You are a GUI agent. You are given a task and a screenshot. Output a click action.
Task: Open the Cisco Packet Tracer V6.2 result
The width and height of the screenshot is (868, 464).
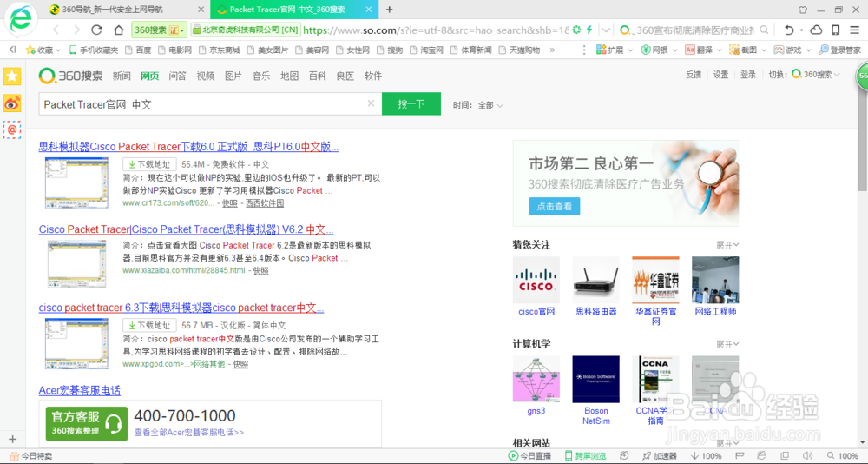186,229
